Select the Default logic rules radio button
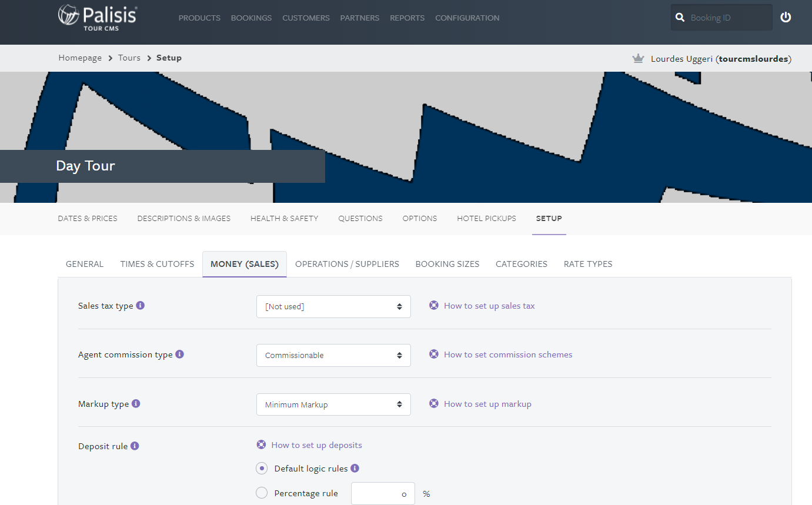 coord(261,468)
